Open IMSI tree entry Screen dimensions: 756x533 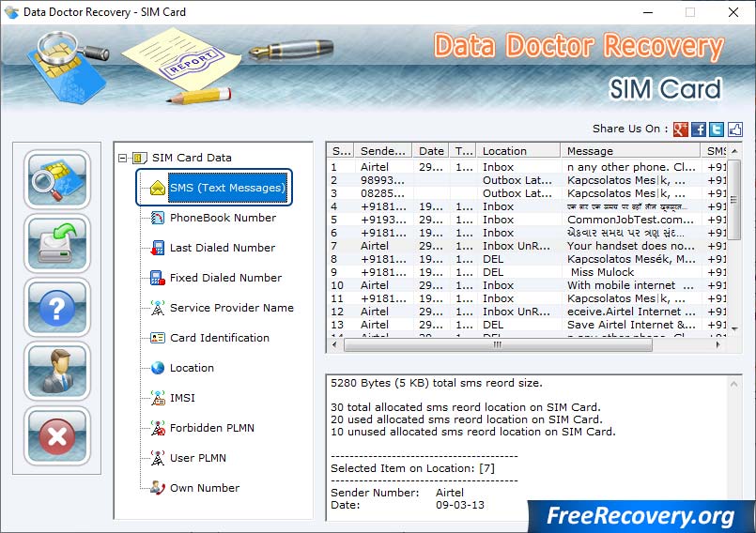tap(182, 398)
